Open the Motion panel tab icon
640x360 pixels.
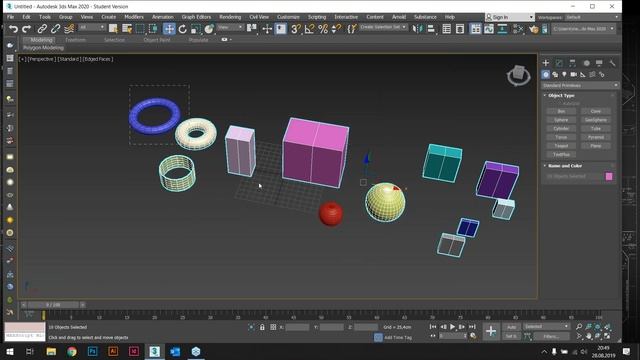click(586, 63)
